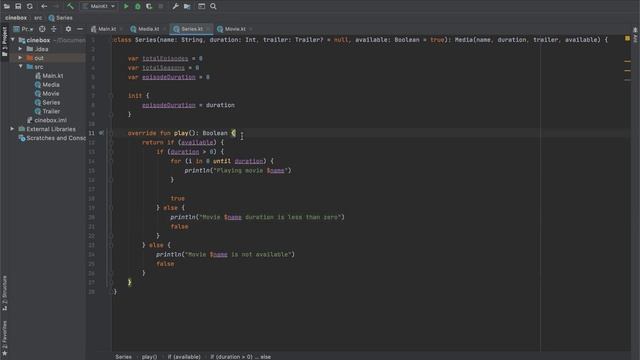Start debugging with the bug icon
640x360 pixels.
pyautogui.click(x=138, y=6)
